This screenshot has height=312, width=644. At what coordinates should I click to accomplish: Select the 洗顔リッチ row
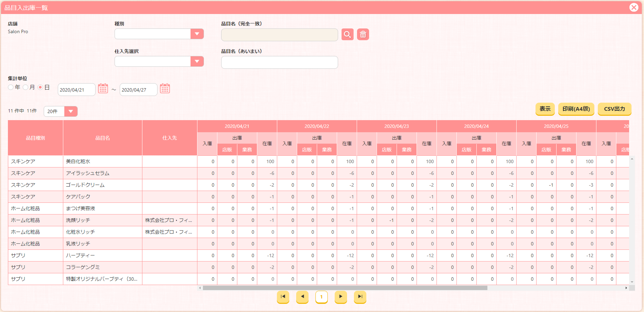click(318, 220)
